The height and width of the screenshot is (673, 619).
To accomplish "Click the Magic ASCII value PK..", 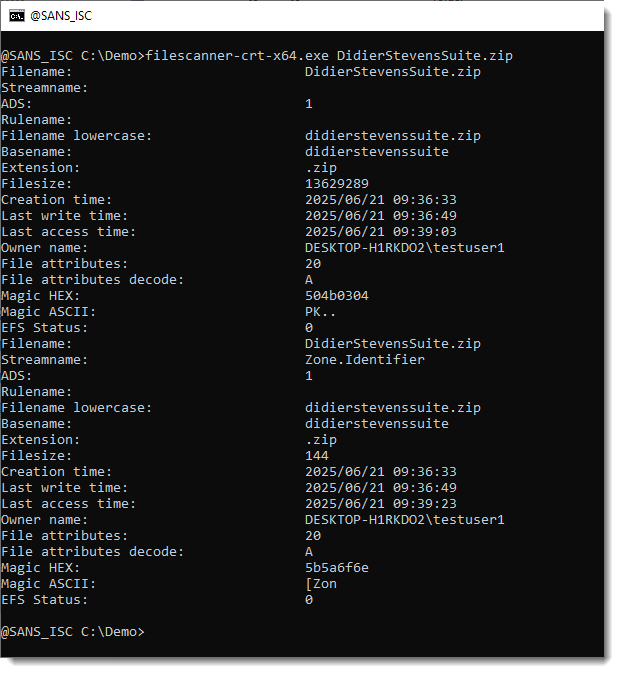I will 321,312.
